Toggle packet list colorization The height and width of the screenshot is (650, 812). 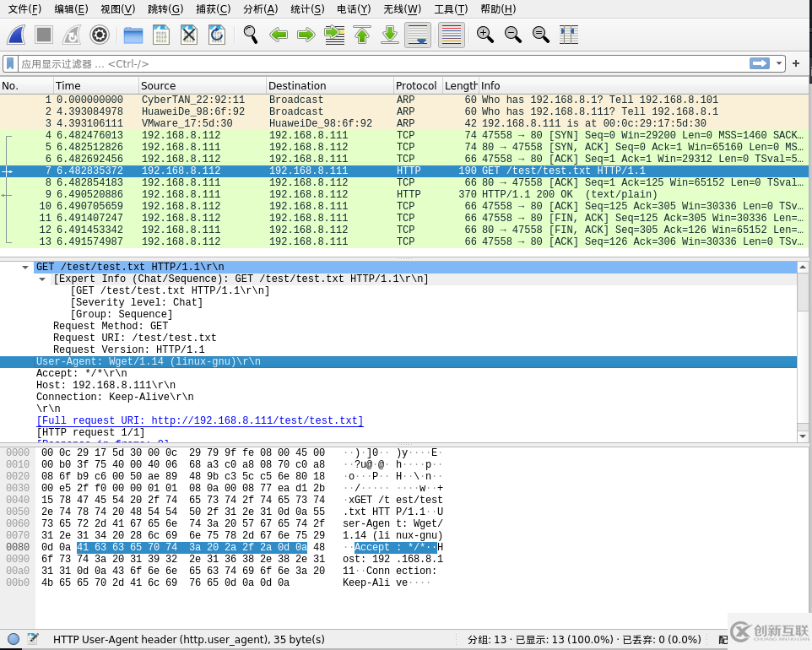pos(452,35)
